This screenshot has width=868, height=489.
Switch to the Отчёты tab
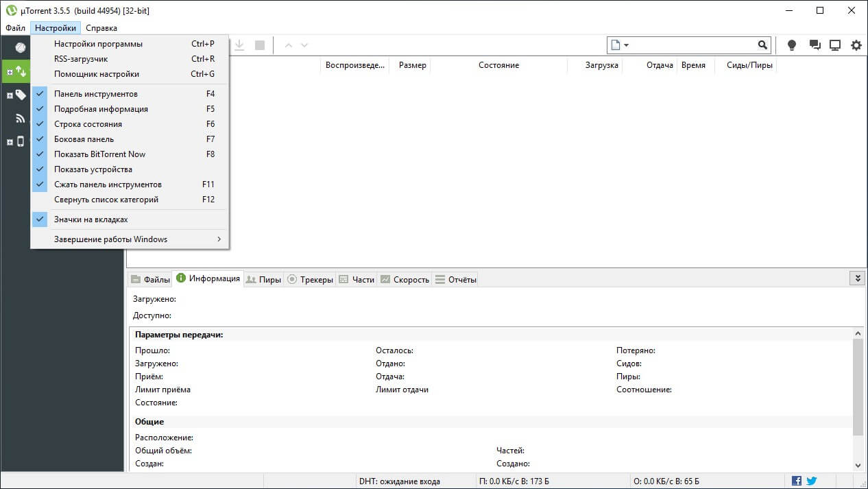point(455,279)
